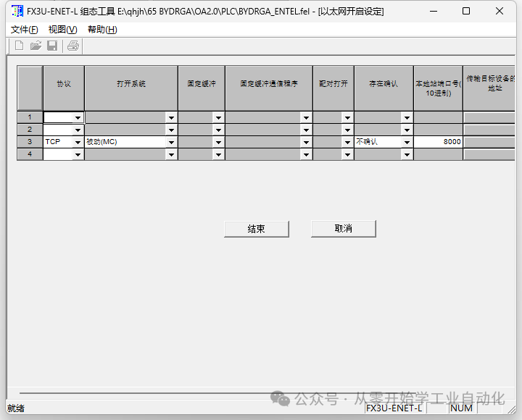The height and width of the screenshot is (420, 522).
Task: Open the 文件(F) menu
Action: point(25,30)
